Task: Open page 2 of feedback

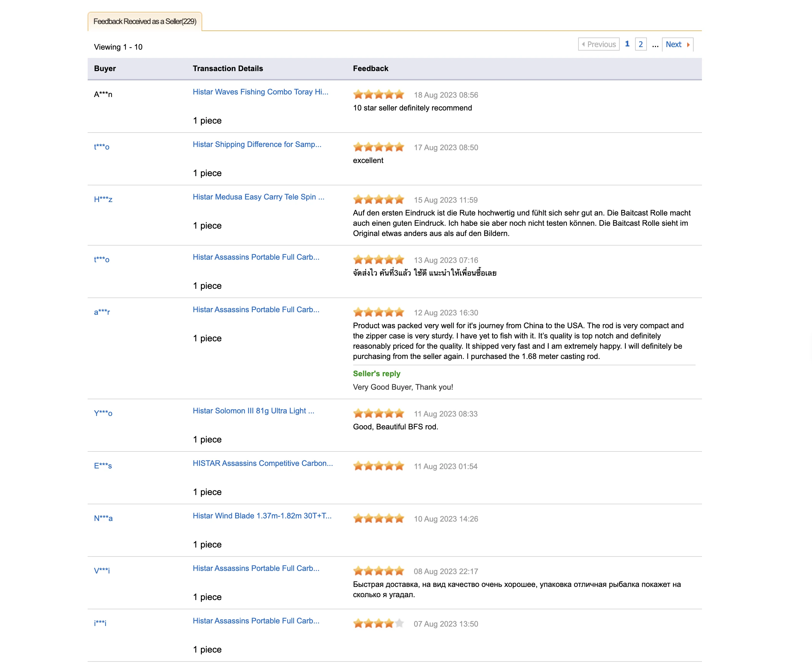Action: 640,45
